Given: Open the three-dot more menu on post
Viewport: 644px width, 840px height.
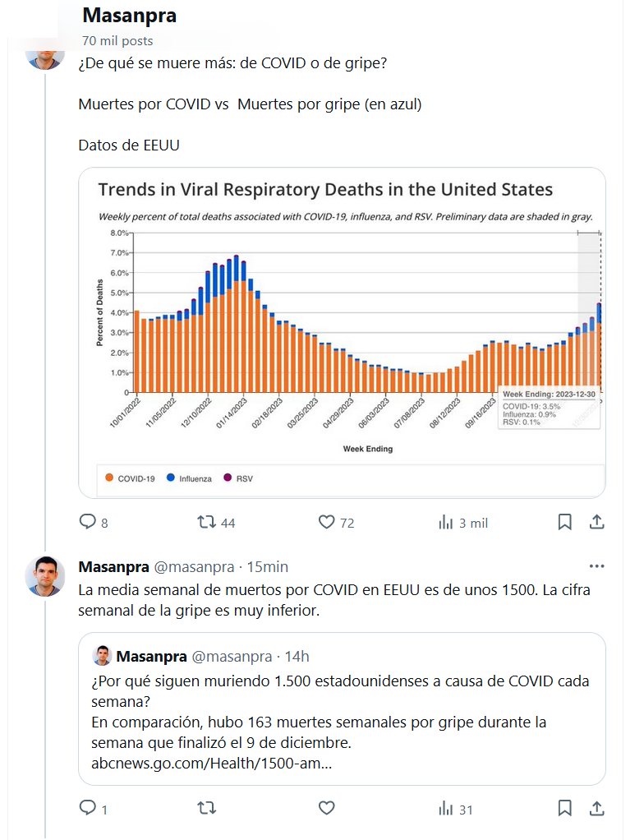Looking at the screenshot, I should (597, 566).
